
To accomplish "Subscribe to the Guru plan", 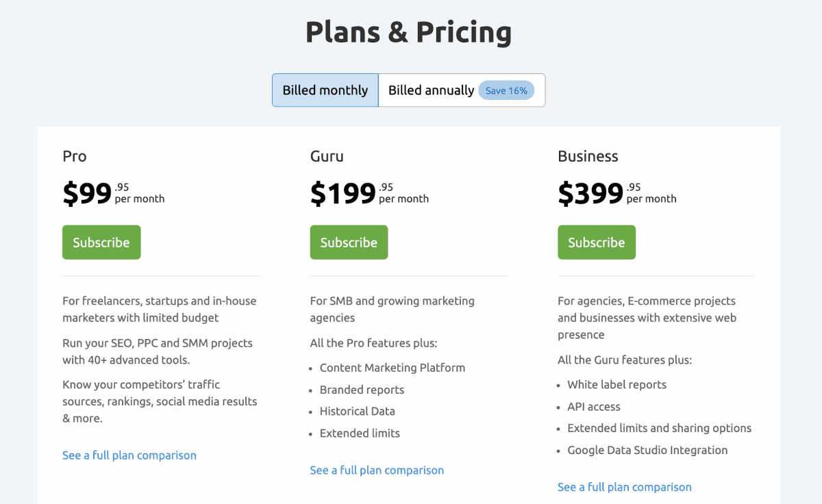I will click(x=349, y=242).
